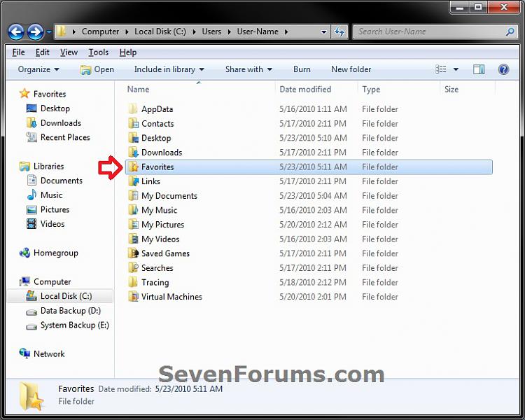Click the Favorites star folder icon in list
This screenshot has height=420, width=525.
pyautogui.click(x=133, y=167)
